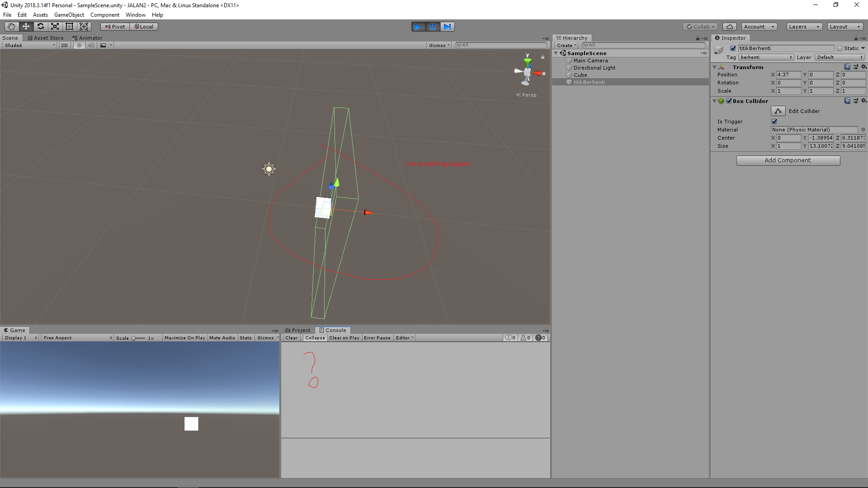
Task: Switch to the Project tab
Action: coord(298,330)
